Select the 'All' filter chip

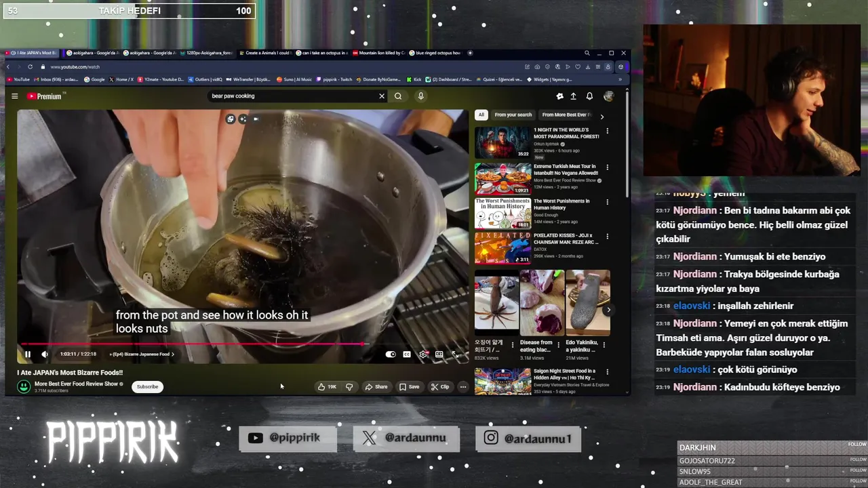(481, 115)
